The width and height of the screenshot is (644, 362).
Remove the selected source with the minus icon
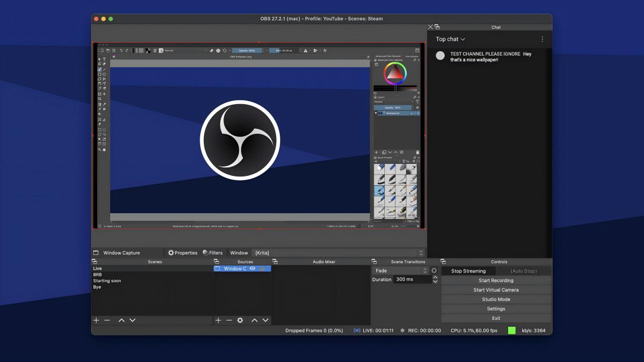tap(229, 320)
